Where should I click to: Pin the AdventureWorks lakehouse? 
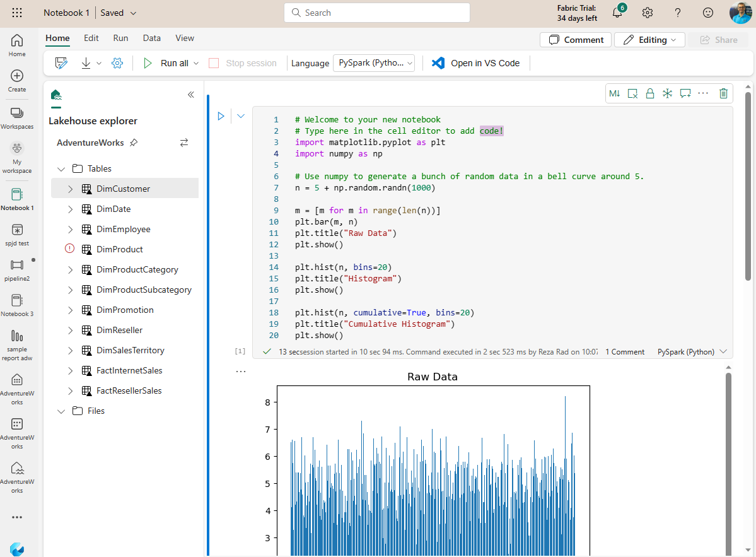tap(134, 143)
